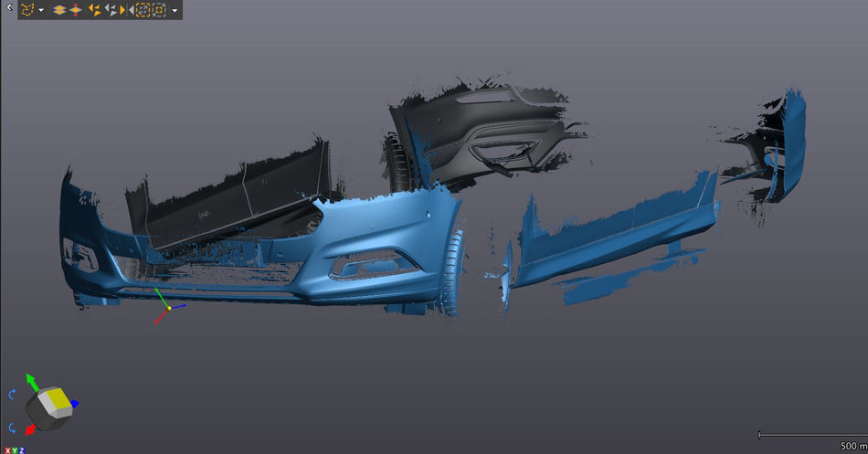868x454 pixels.
Task: Click the small square with corner arrows icon
Action: point(159,10)
